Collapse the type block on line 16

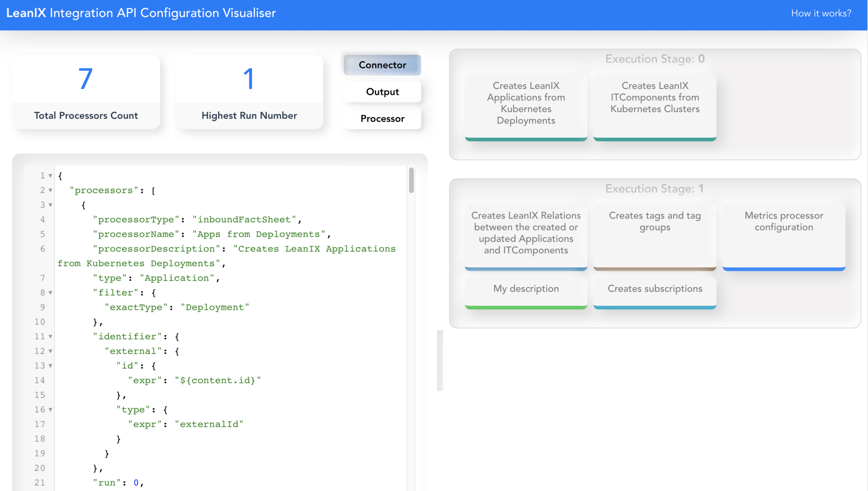click(x=50, y=410)
